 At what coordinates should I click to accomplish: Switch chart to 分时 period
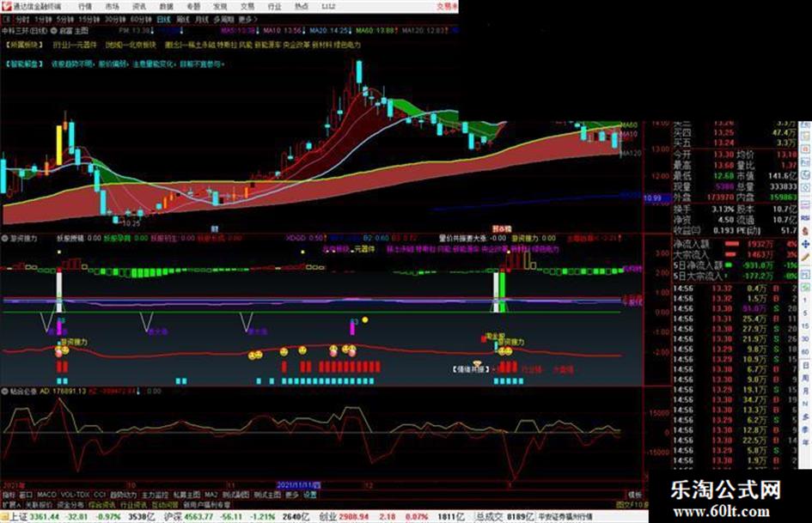pos(22,20)
